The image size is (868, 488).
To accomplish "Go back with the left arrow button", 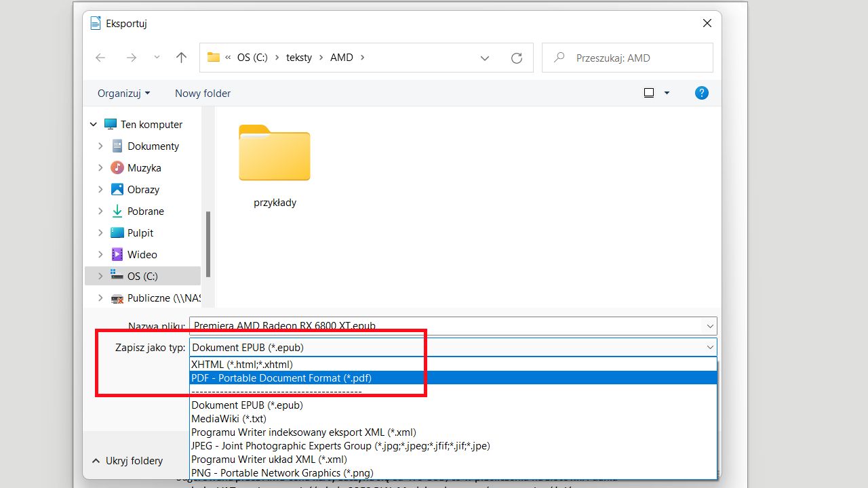I will pyautogui.click(x=100, y=58).
